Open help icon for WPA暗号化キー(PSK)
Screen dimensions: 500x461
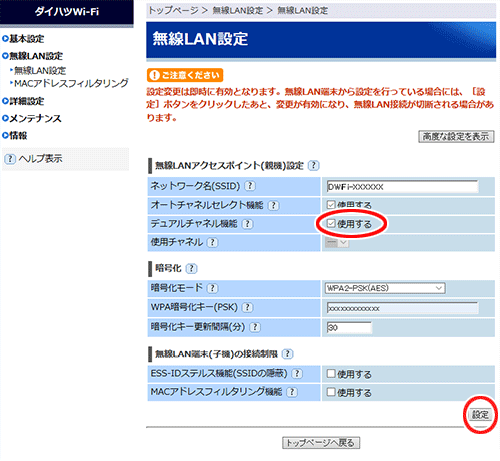[247, 307]
